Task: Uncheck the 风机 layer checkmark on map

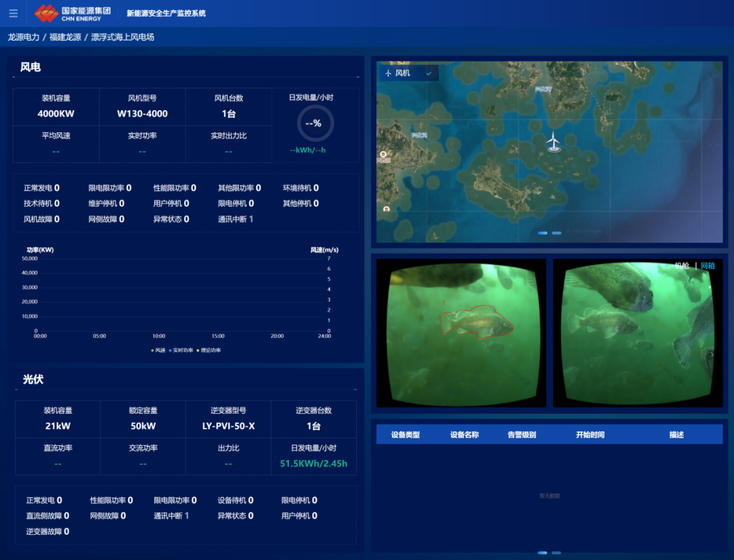Action: 428,73
